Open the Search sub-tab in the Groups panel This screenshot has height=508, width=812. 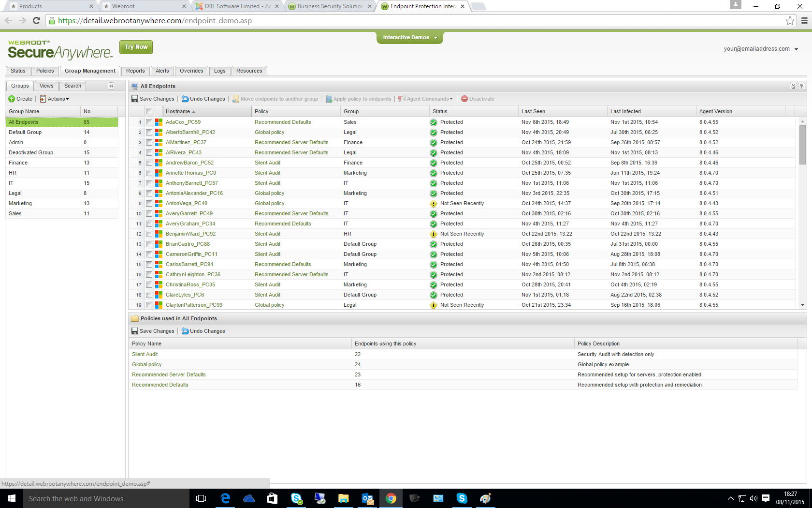(x=72, y=86)
